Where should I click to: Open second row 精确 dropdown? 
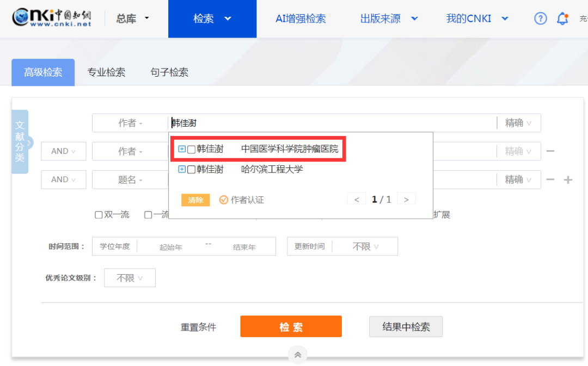coord(519,151)
